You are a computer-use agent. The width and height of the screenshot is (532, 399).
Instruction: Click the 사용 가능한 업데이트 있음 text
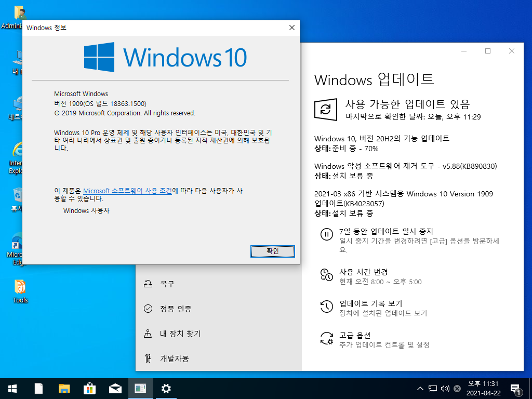(407, 104)
